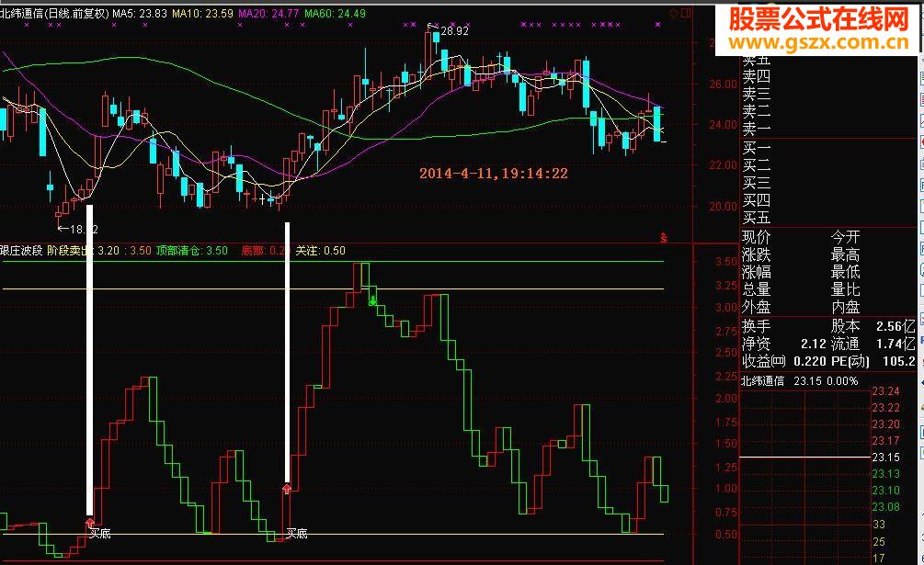Click the 外盘 quote field
This screenshot has height=565, width=924.
[x=756, y=307]
